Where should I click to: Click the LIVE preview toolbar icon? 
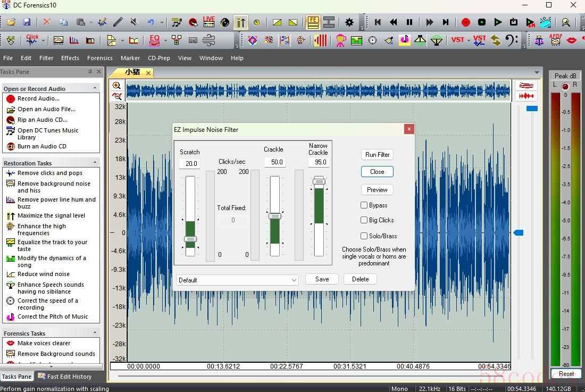(x=209, y=22)
